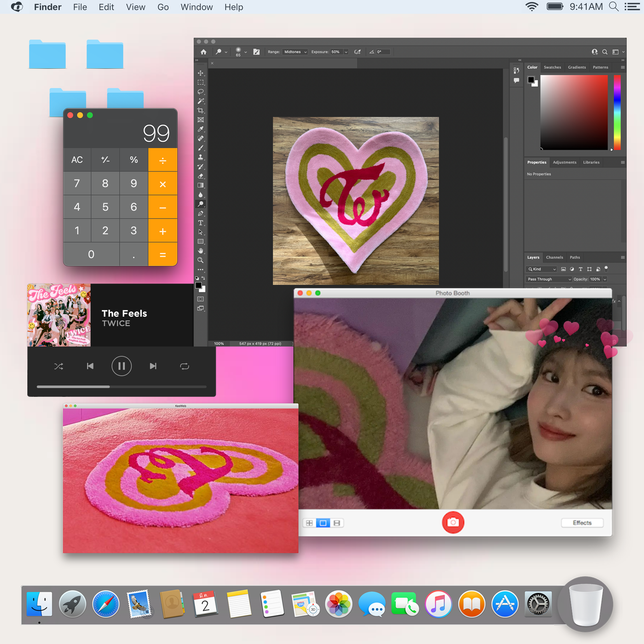Click the Effects button in Photo Booth
Screen dimensions: 644x644
point(582,523)
